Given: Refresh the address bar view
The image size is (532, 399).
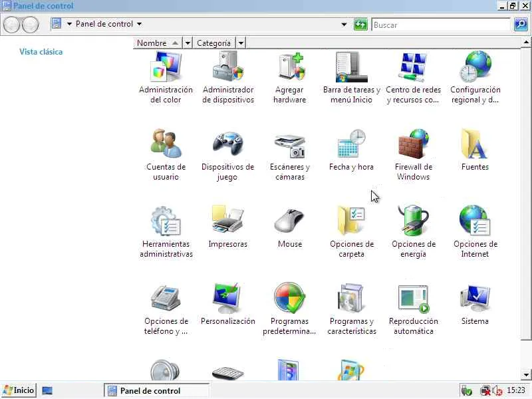Looking at the screenshot, I should click(x=360, y=25).
